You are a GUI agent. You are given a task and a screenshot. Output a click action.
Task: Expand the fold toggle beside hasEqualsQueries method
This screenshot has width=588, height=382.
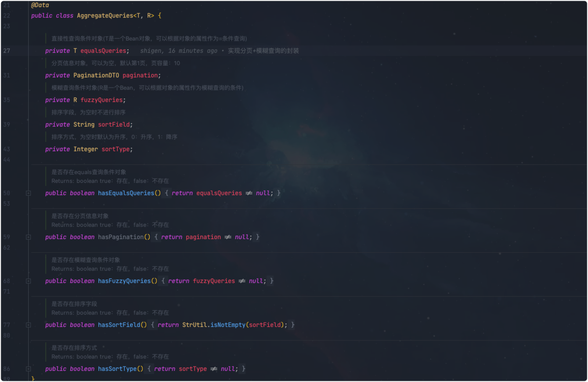[29, 193]
